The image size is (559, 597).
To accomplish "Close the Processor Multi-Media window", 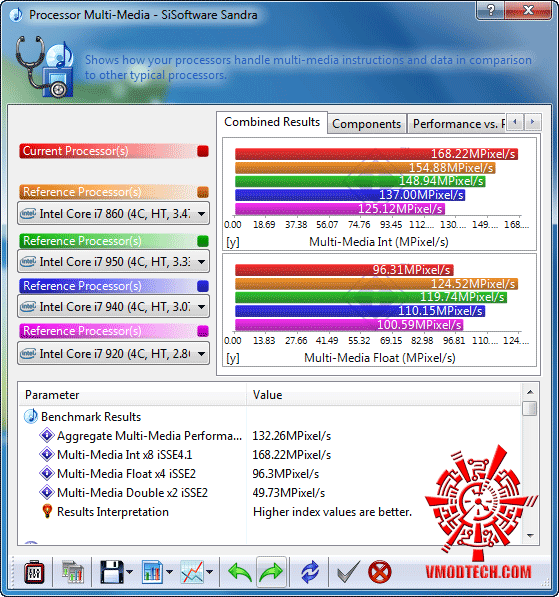I will tap(528, 10).
